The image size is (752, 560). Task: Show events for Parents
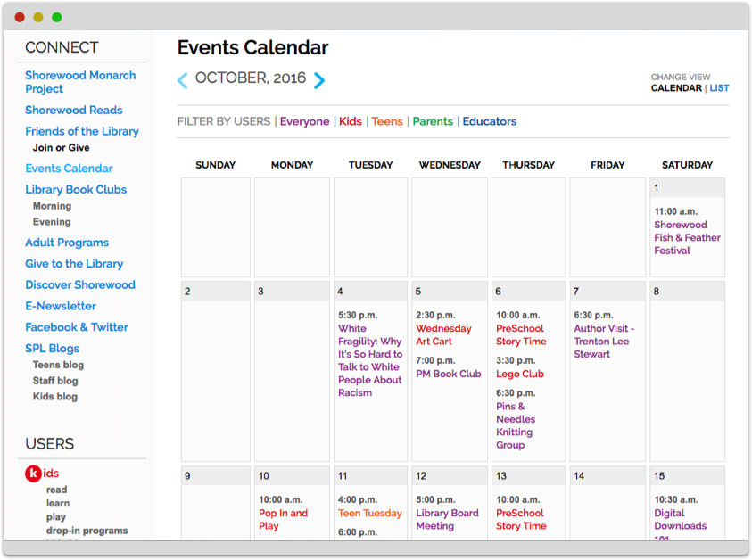pos(433,121)
